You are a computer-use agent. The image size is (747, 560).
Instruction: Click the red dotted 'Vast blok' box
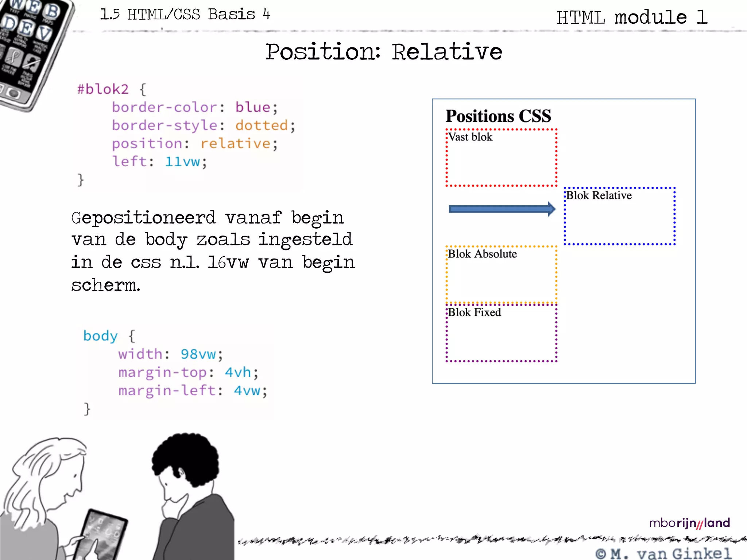tap(501, 157)
